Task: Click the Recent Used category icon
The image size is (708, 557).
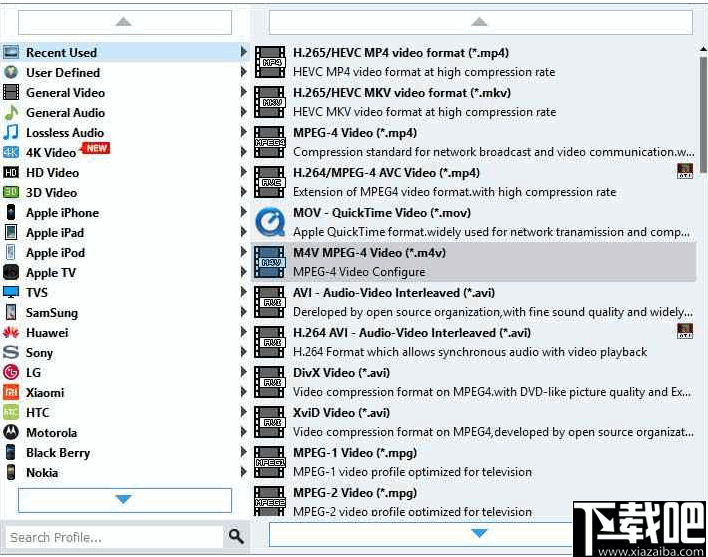Action: point(11,52)
